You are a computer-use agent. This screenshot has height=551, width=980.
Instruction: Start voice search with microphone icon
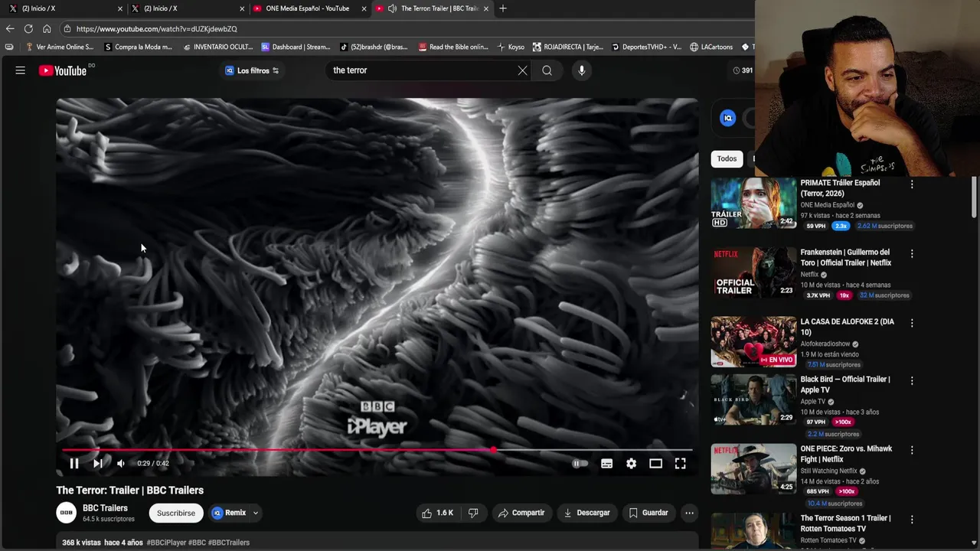click(x=582, y=70)
